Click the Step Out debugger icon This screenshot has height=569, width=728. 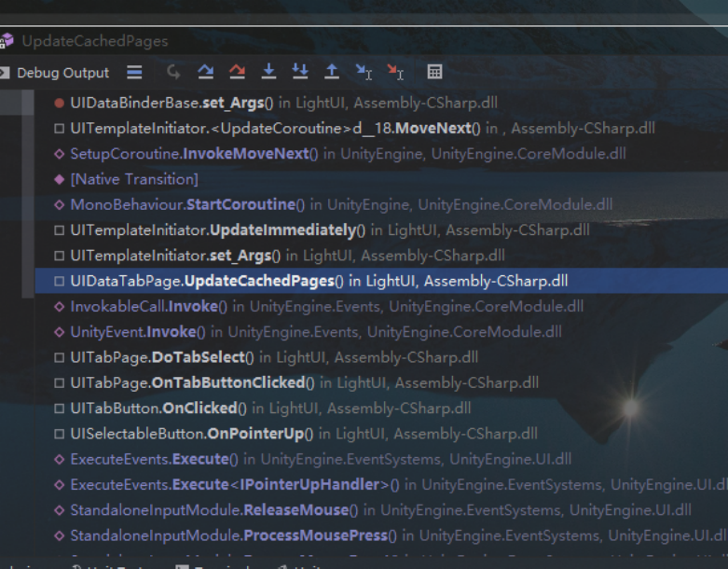tap(332, 72)
